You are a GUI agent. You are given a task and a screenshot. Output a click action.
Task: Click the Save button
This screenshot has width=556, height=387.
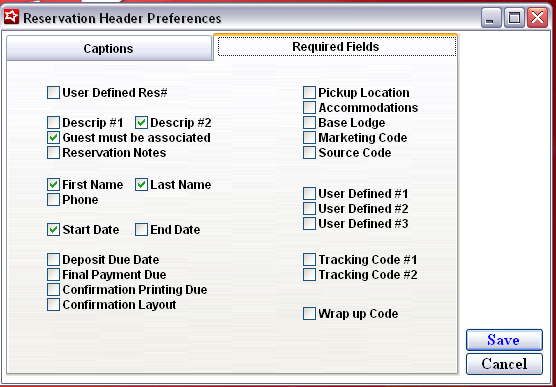[504, 340]
